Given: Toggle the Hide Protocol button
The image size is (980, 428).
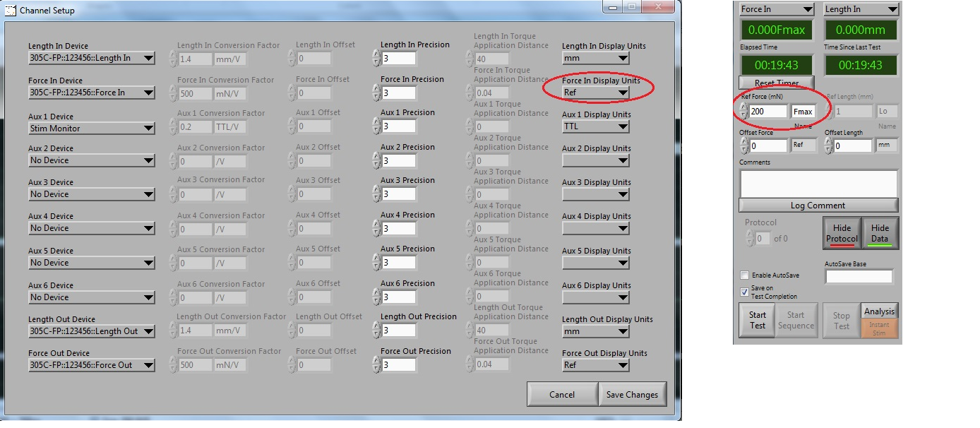Looking at the screenshot, I should pos(842,233).
